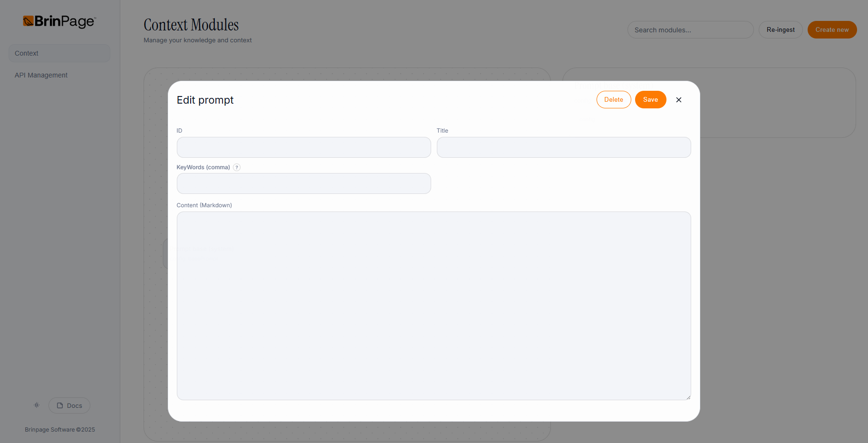Viewport: 868px width, 443px height.
Task: Focus the KeyWords input box
Action: [304, 183]
